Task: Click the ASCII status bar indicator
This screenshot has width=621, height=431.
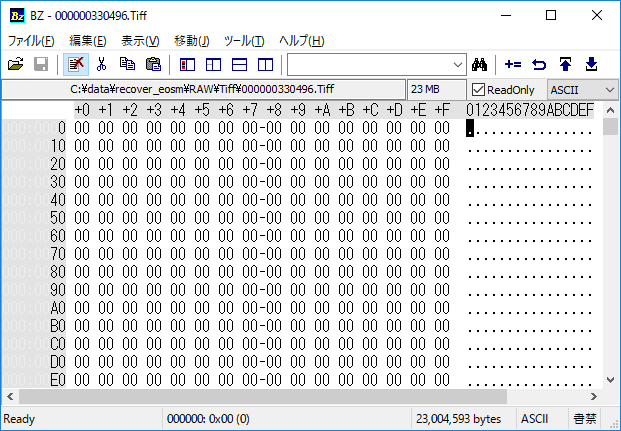Action: [x=534, y=419]
